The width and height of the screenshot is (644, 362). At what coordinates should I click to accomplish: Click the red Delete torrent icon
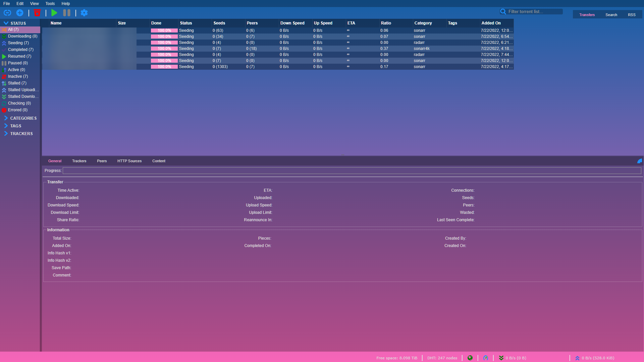(x=37, y=13)
